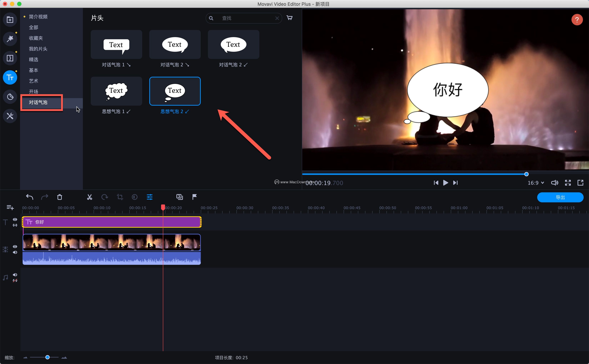Click the Redo action icon
This screenshot has height=364, width=589.
tap(45, 197)
